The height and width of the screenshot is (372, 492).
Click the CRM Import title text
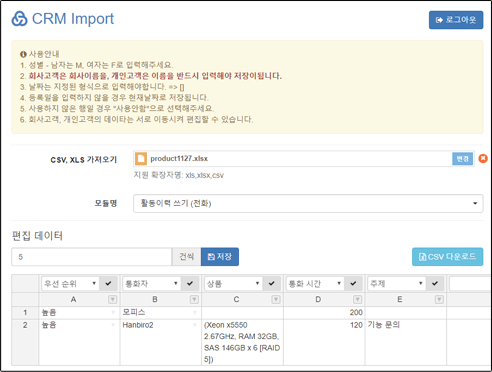73,19
